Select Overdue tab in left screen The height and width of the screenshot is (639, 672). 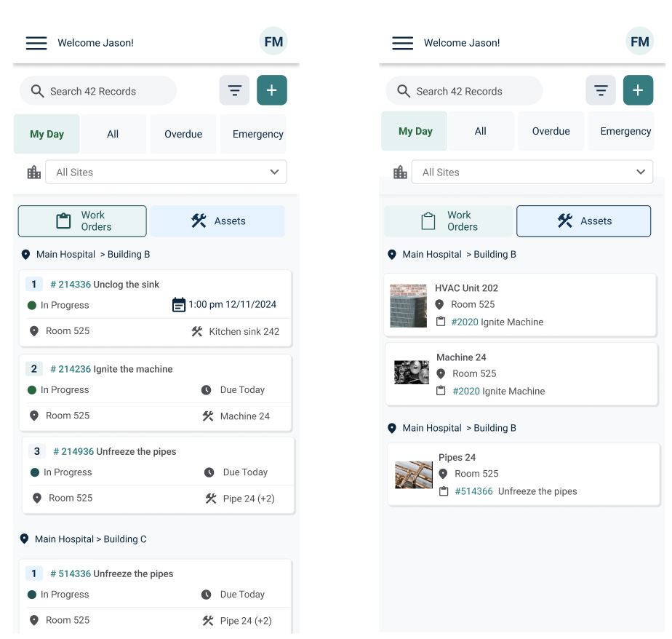coord(183,134)
